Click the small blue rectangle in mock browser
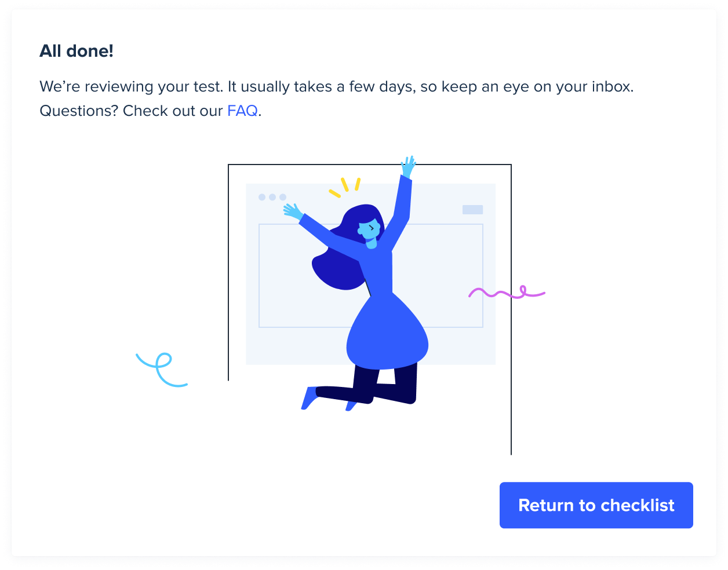This screenshot has height=570, width=728. pos(472,210)
